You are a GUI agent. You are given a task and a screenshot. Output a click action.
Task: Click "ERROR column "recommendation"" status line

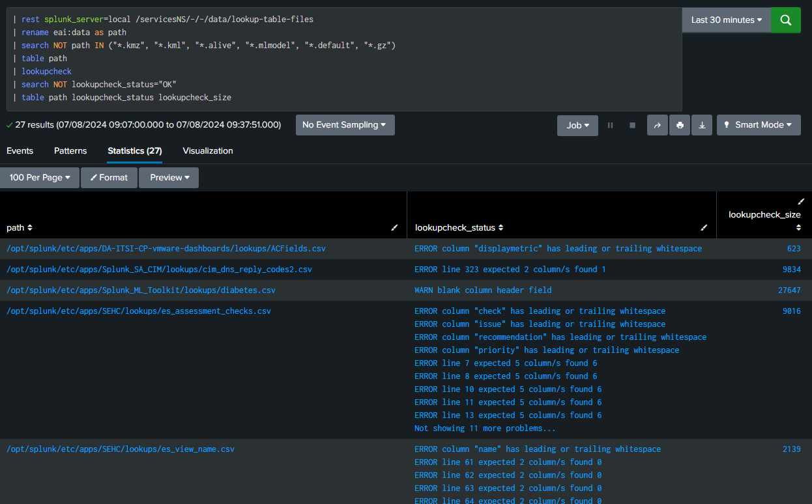pos(560,337)
